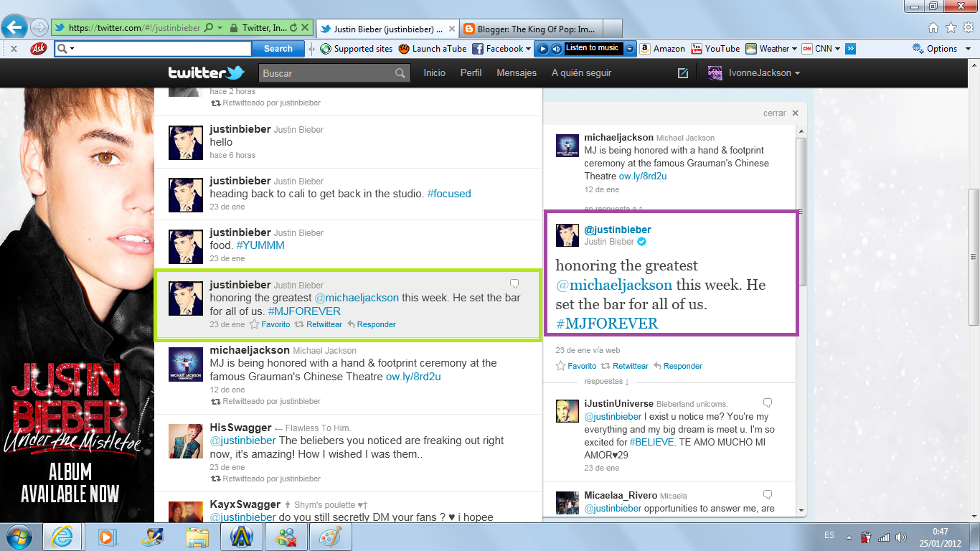Image resolution: width=980 pixels, height=551 pixels.
Task: Show more Ask toolbar items via chevron
Action: click(x=851, y=49)
